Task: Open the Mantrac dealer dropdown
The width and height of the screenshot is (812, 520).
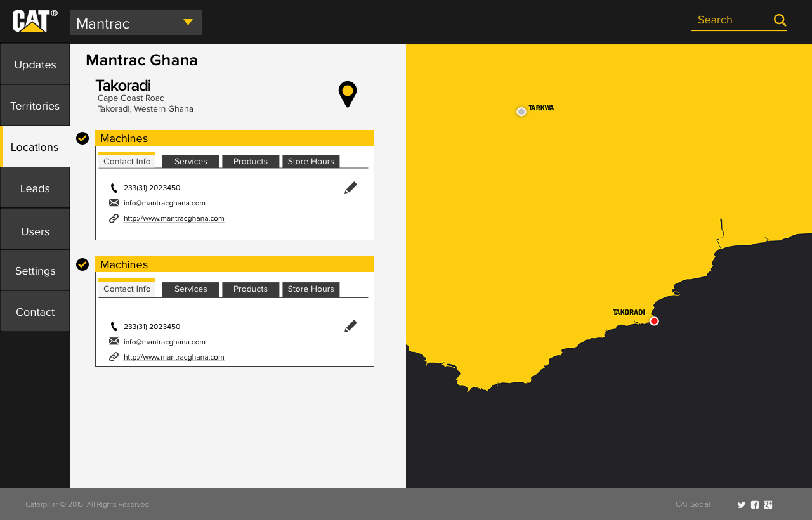Action: pyautogui.click(x=136, y=22)
